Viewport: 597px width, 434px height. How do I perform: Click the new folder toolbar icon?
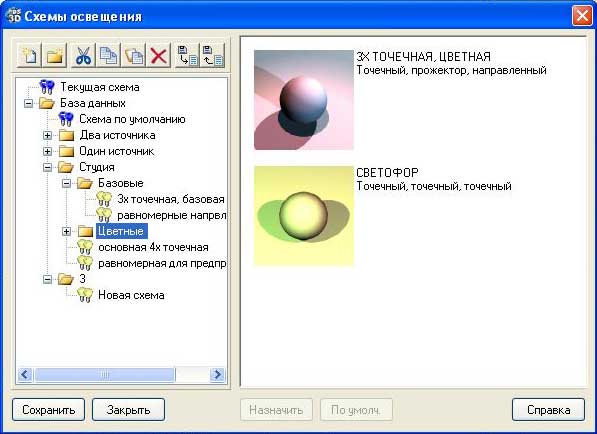(55, 56)
